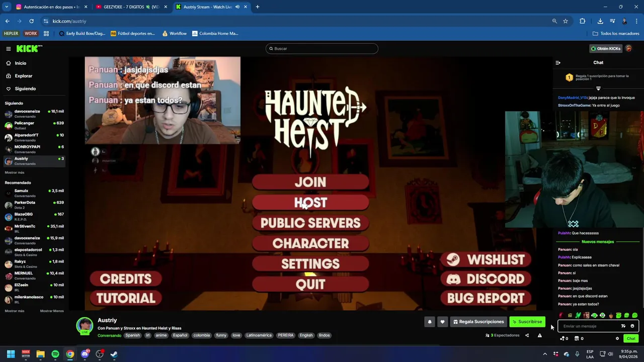Image resolution: width=644 pixels, height=362 pixels.
Task: Click Regala Suscripciones button
Action: 478,322
